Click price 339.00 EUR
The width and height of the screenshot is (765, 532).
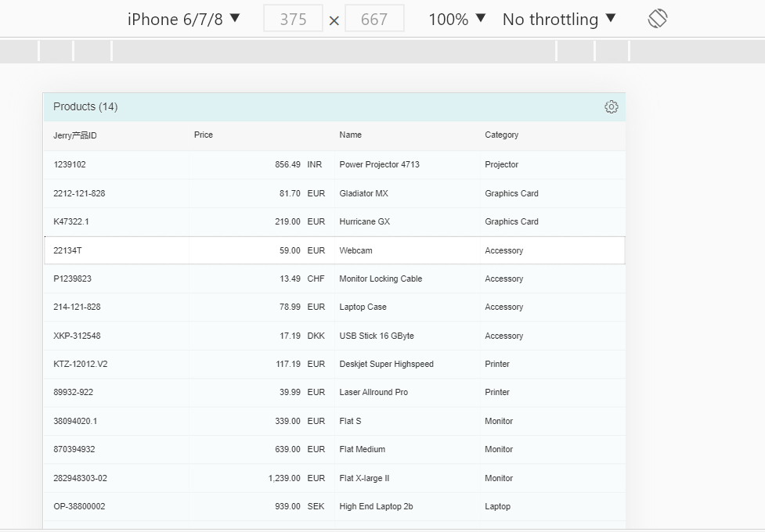click(300, 422)
